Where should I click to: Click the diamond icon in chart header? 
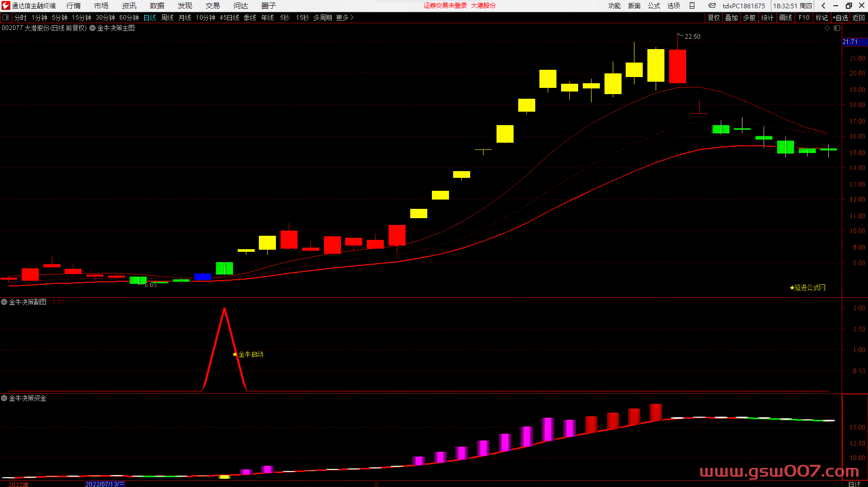point(827,28)
